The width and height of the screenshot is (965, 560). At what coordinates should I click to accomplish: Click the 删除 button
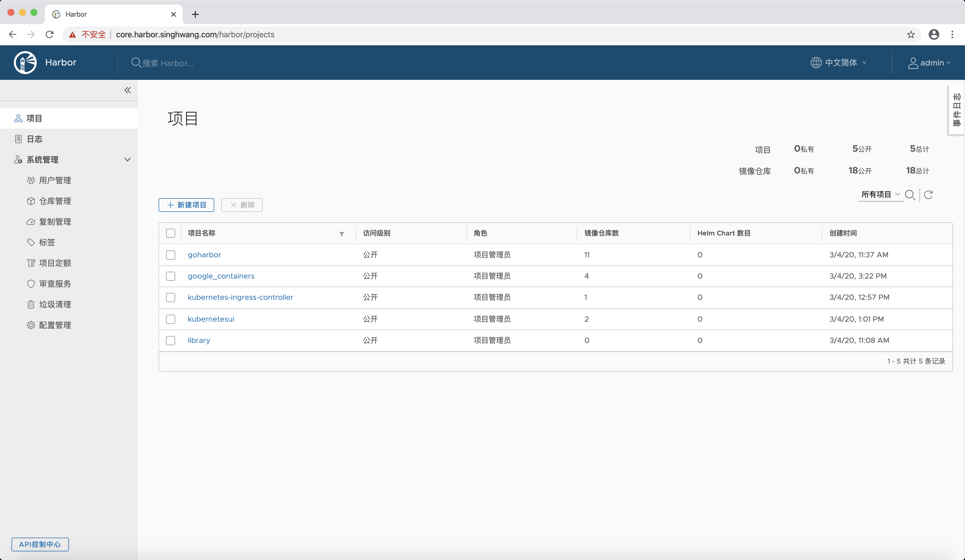[x=242, y=205]
